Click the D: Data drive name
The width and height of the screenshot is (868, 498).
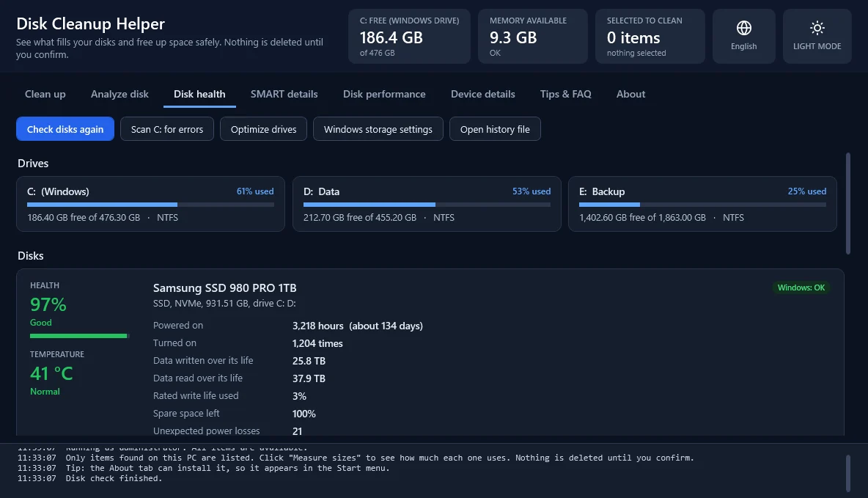322,191
